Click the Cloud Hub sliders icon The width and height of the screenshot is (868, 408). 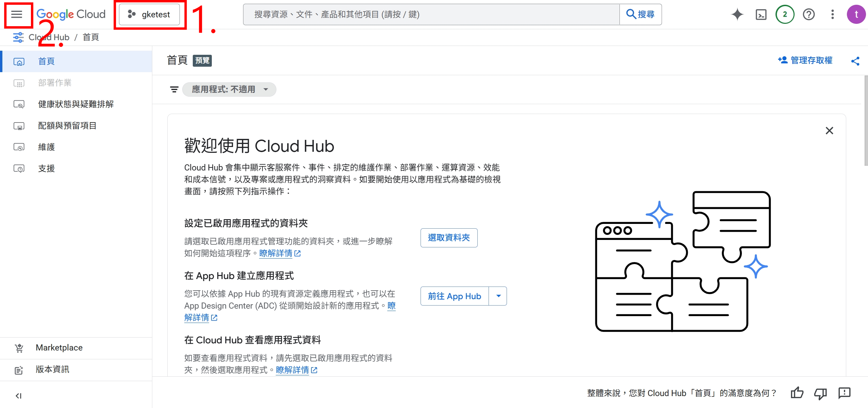tap(18, 37)
